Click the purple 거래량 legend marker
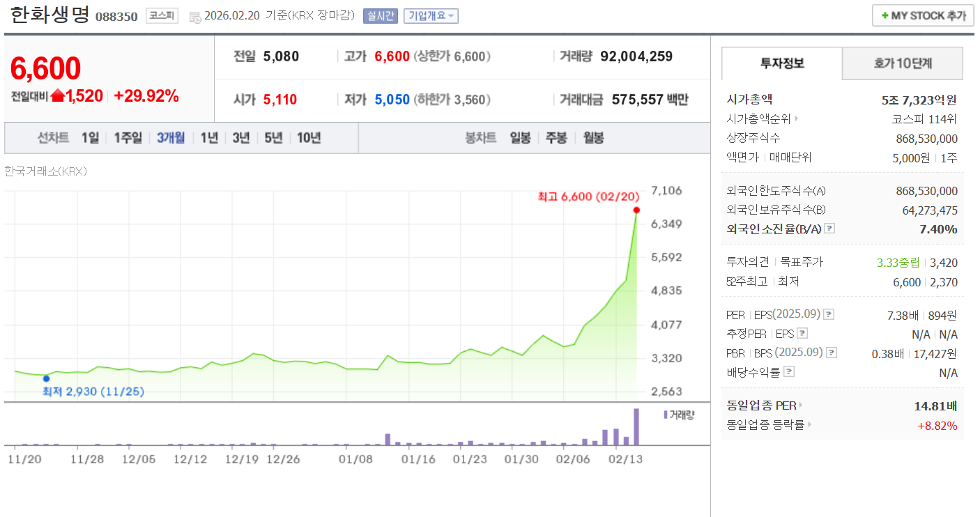 666,415
